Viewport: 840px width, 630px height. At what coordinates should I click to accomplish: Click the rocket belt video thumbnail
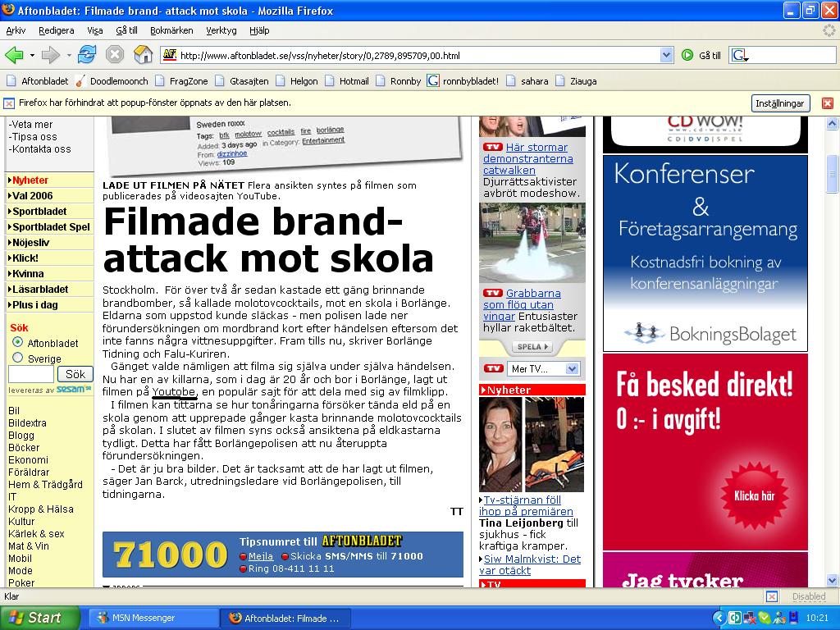point(532,243)
